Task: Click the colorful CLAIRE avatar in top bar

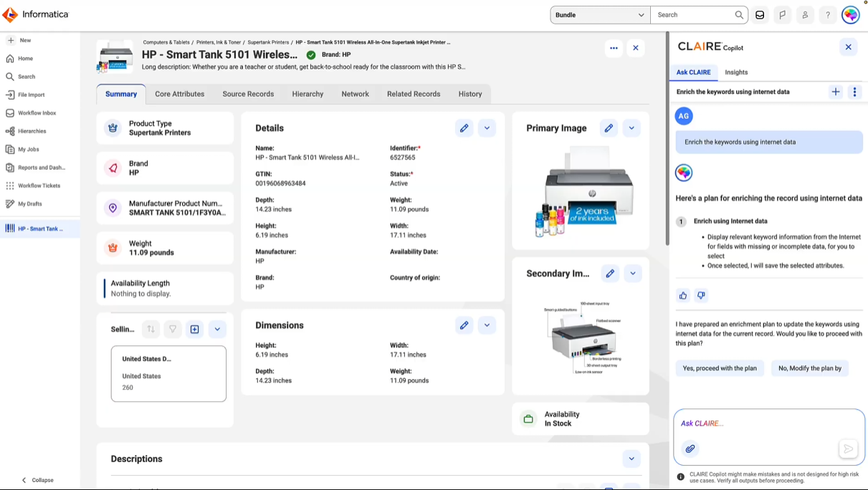Action: [x=851, y=14]
